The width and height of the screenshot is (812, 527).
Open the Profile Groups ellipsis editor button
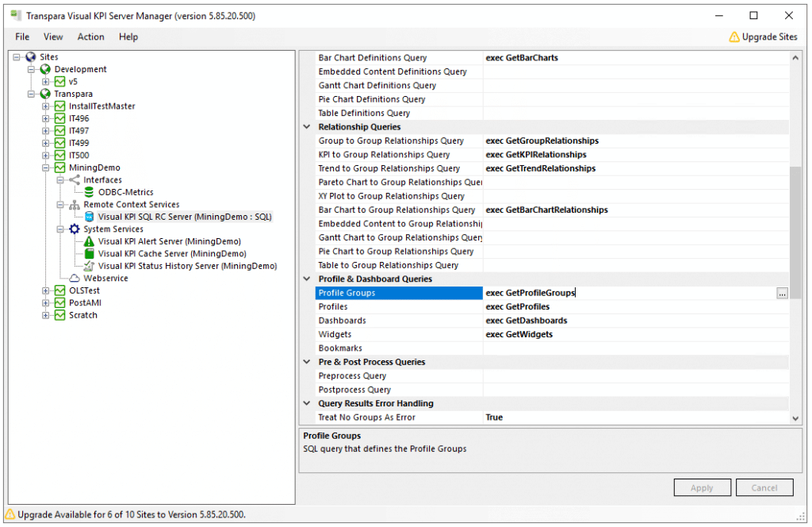pos(782,294)
